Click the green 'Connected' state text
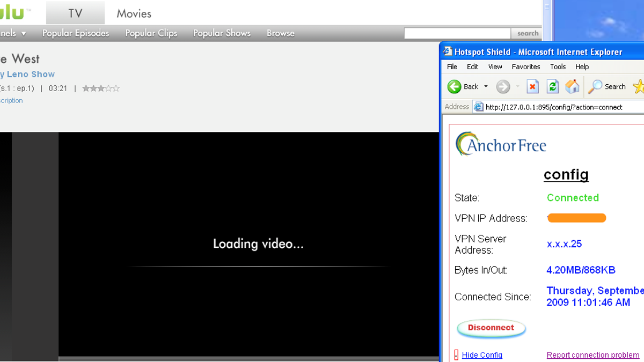This screenshot has width=644, height=362. tap(573, 198)
